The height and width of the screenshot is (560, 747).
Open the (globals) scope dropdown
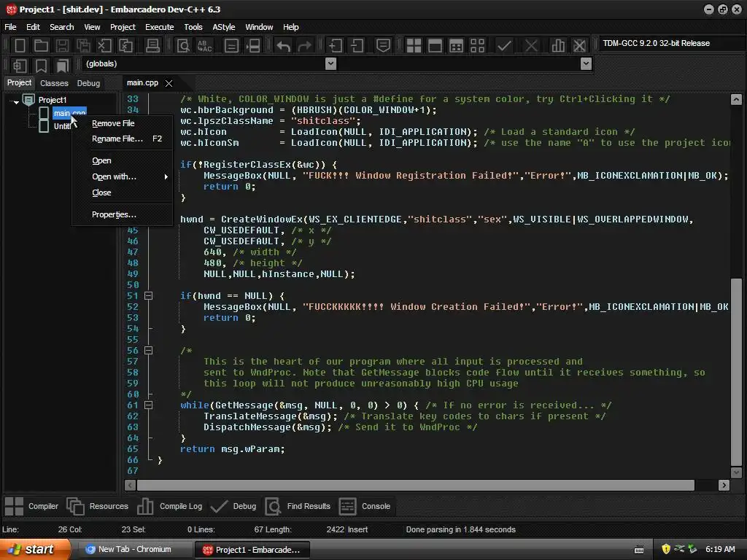click(330, 64)
